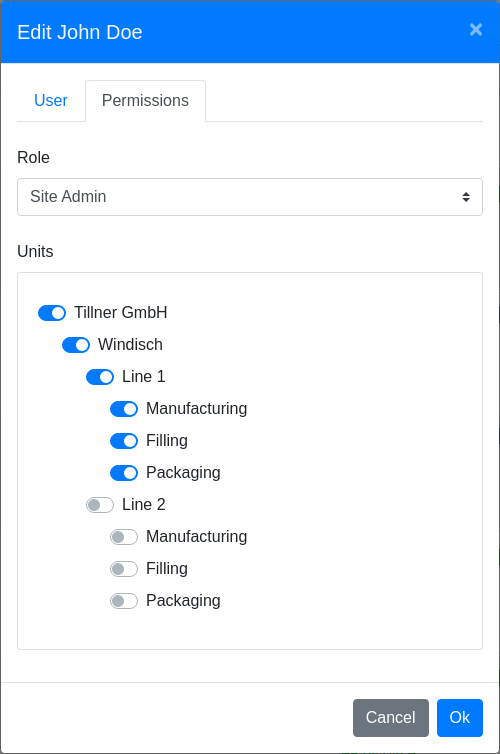Click the Line 2 tree label

click(x=144, y=504)
